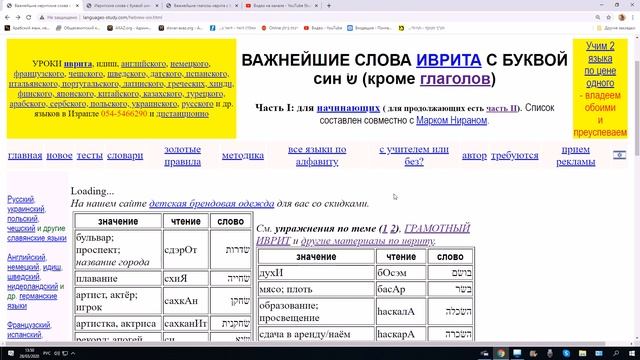Click the мясо; плоть table cell
Image resolution: width=640 pixels, height=360 pixels.
coord(316,289)
